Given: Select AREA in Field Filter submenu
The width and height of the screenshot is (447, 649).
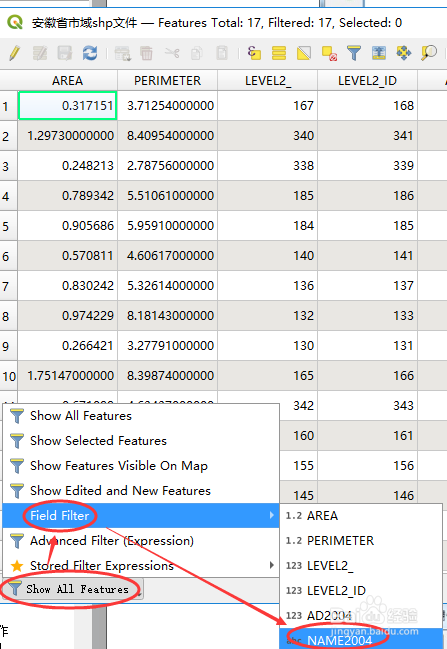Looking at the screenshot, I should click(x=361, y=516).
